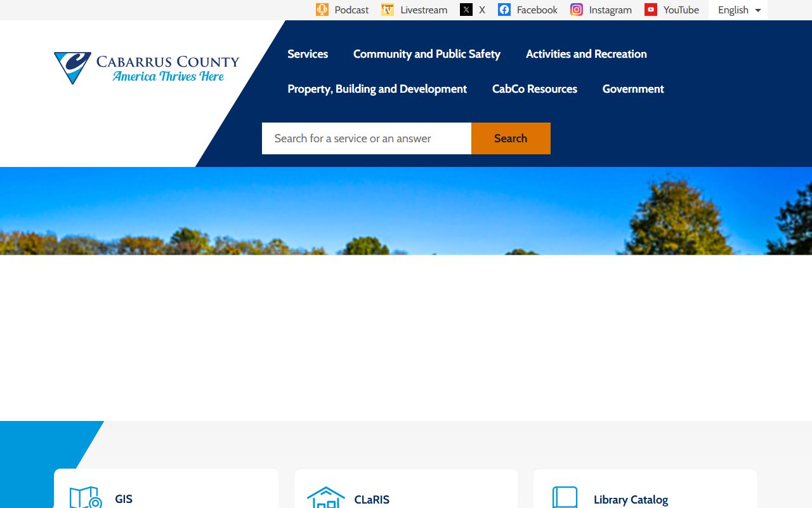Click the Cabarrus County logo
This screenshot has height=508, width=812.
147,68
